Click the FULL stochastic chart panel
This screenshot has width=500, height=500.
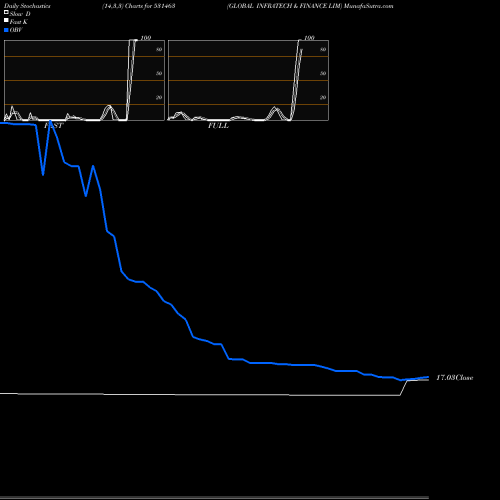pyautogui.click(x=248, y=80)
